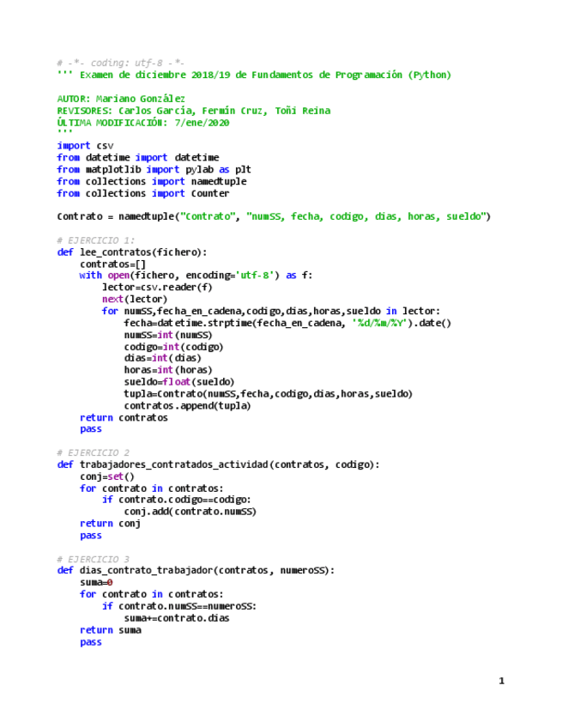Click the 'import csv' line
This screenshot has width=562, height=728.
85,146
